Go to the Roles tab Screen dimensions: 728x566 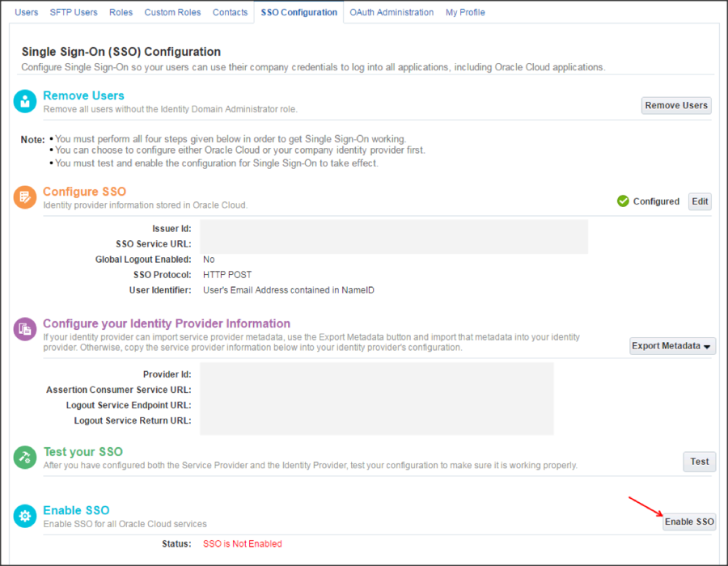121,12
